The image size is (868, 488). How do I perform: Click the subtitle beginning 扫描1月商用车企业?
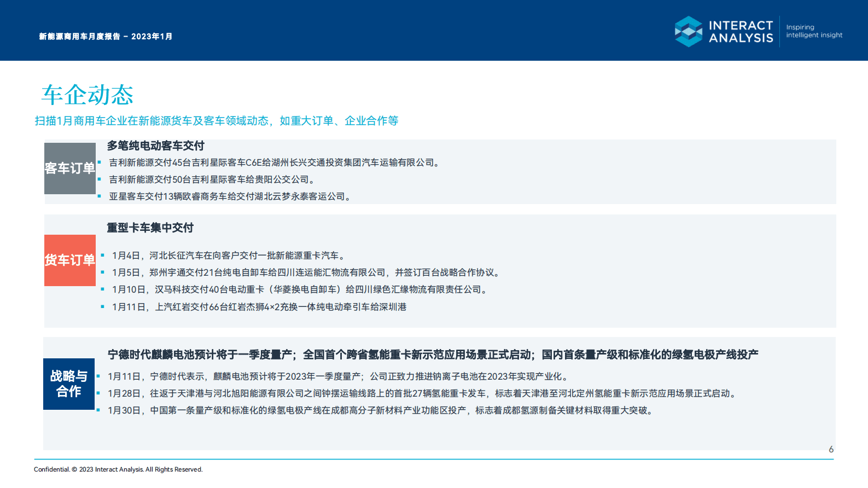(217, 121)
